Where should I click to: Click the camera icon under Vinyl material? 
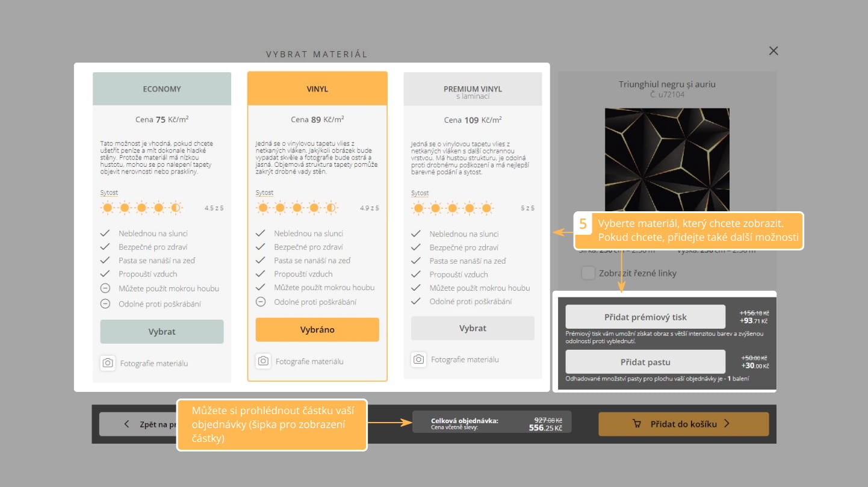tap(263, 361)
